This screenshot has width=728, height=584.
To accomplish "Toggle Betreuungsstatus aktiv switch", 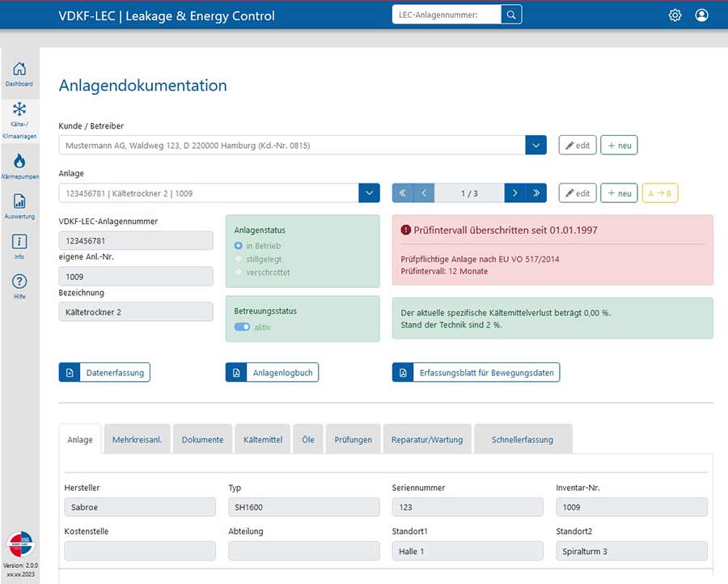I will tap(242, 327).
